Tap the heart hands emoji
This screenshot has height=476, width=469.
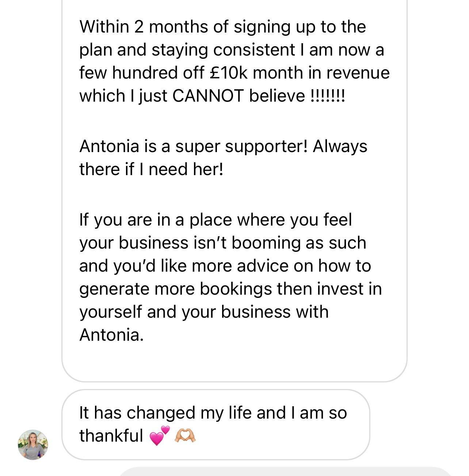pyautogui.click(x=185, y=435)
